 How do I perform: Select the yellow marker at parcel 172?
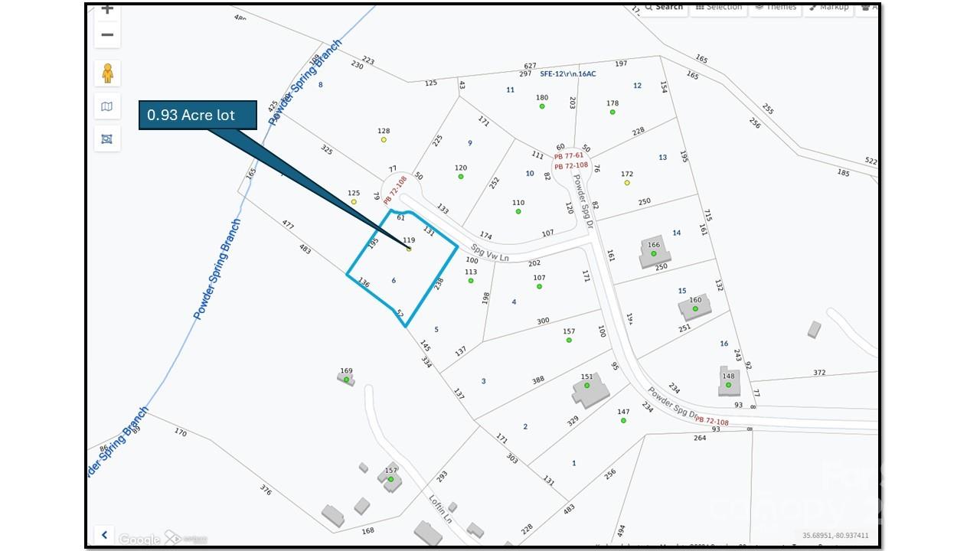tap(627, 183)
